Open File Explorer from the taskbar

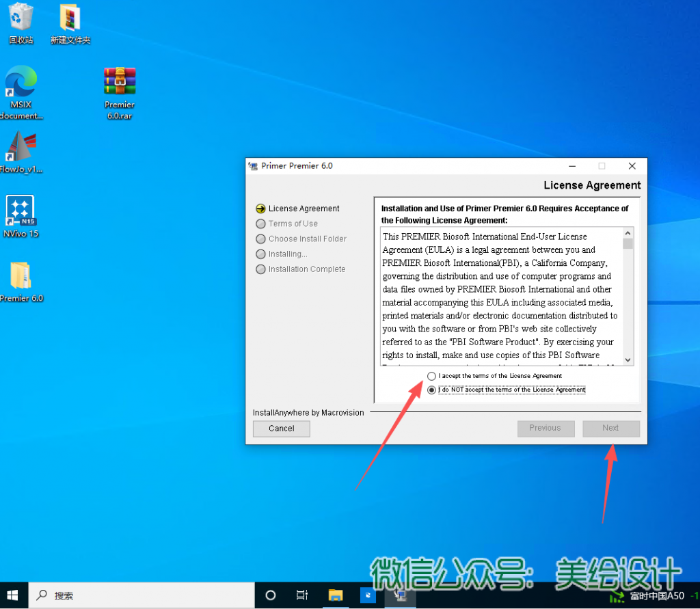tap(335, 595)
